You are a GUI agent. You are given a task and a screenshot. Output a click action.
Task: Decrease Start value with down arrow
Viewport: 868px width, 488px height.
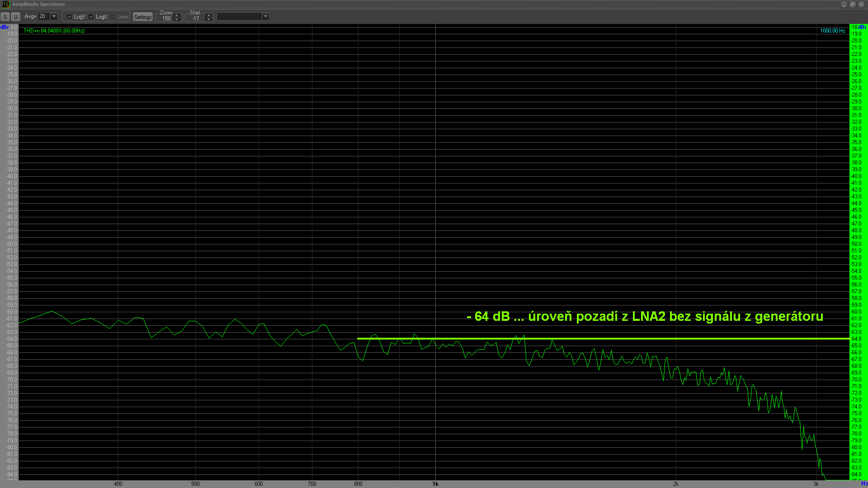208,19
